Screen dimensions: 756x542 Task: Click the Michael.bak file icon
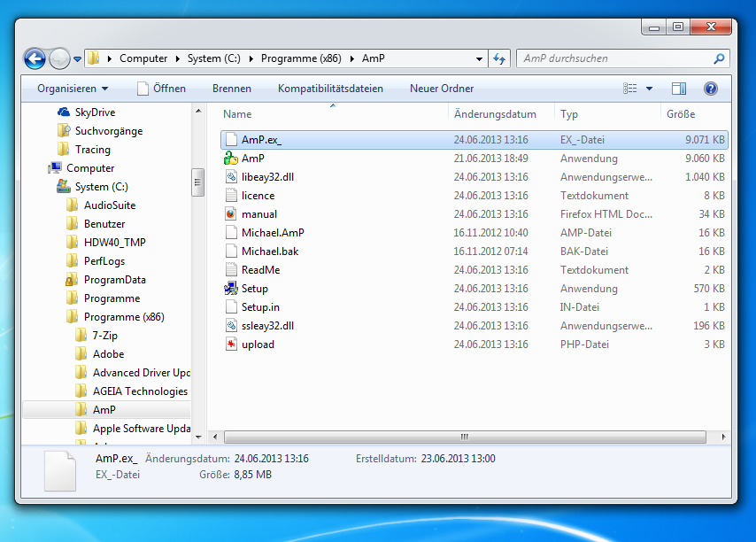231,252
